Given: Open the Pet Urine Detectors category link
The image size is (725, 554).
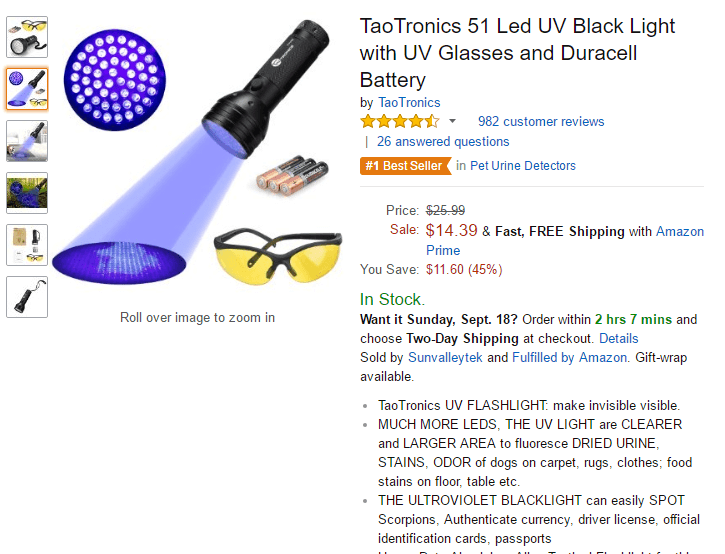Looking at the screenshot, I should coord(523,166).
